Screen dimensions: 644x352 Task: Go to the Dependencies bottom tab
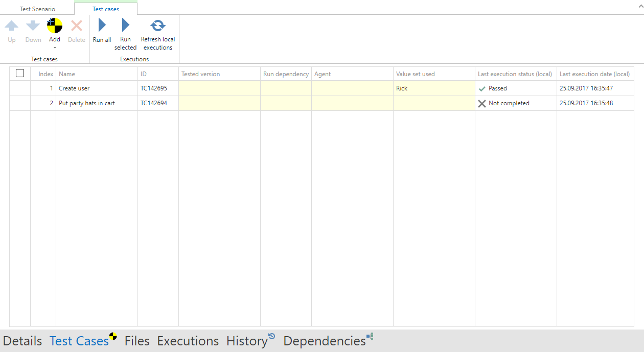click(x=325, y=341)
